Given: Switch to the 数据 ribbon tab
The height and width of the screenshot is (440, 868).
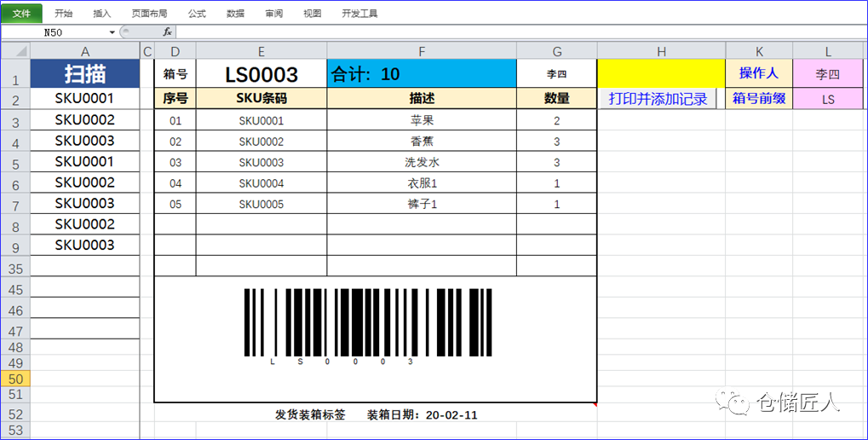Looking at the screenshot, I should [x=235, y=14].
